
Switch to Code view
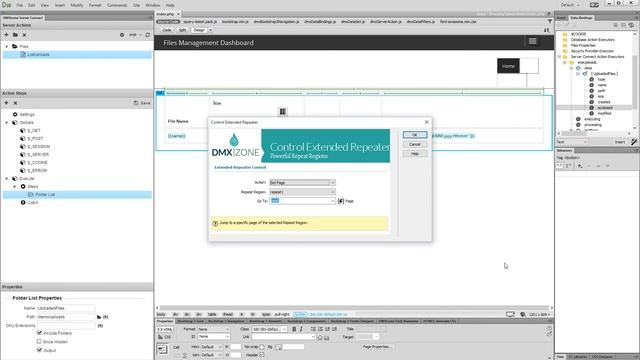pos(167,30)
